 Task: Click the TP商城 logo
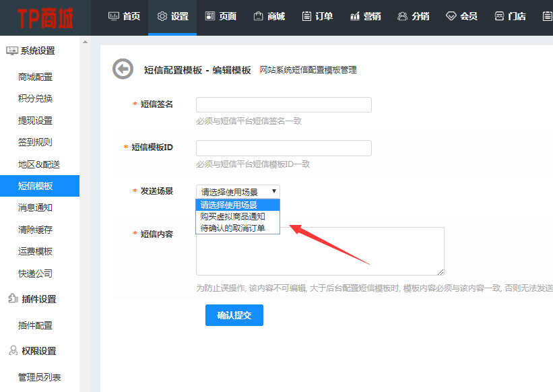coord(46,17)
